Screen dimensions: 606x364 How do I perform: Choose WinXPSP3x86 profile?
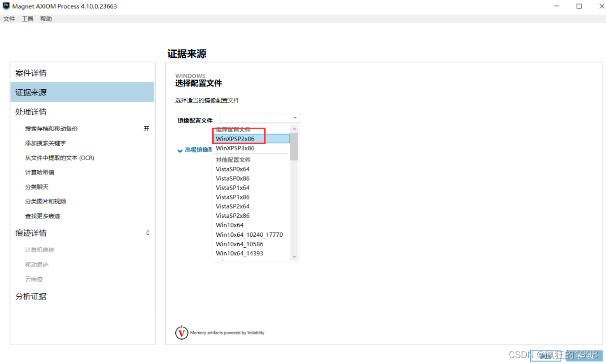(x=251, y=148)
